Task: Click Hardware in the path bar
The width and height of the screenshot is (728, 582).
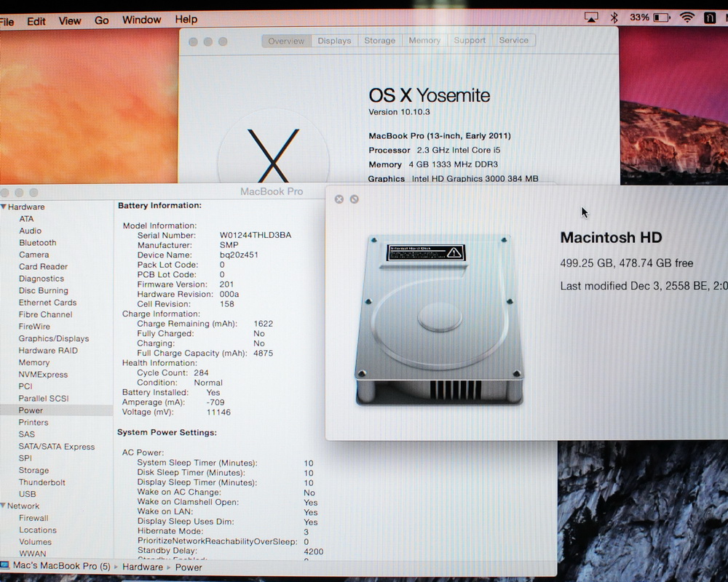Action: click(x=143, y=567)
